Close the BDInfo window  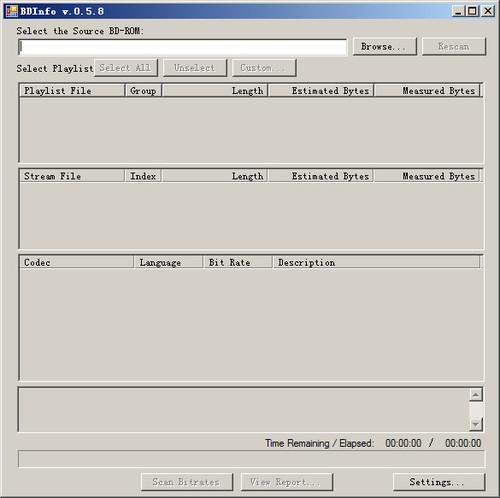coord(488,11)
